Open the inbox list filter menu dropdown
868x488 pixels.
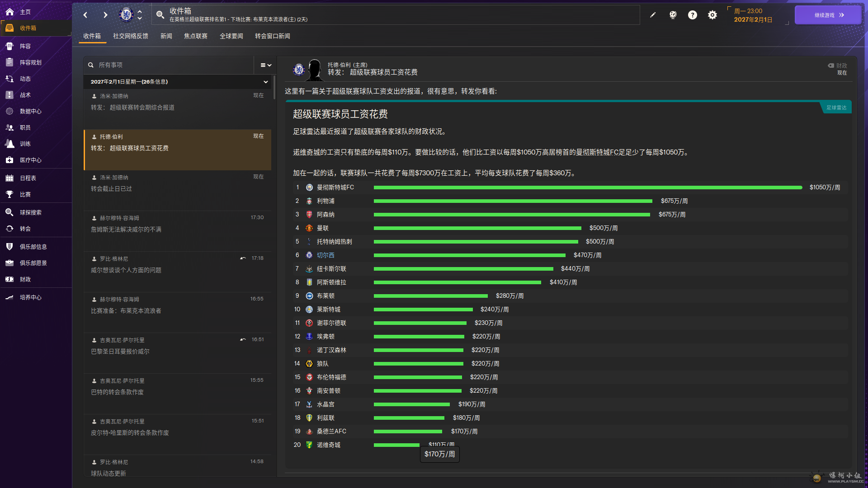[x=266, y=65]
